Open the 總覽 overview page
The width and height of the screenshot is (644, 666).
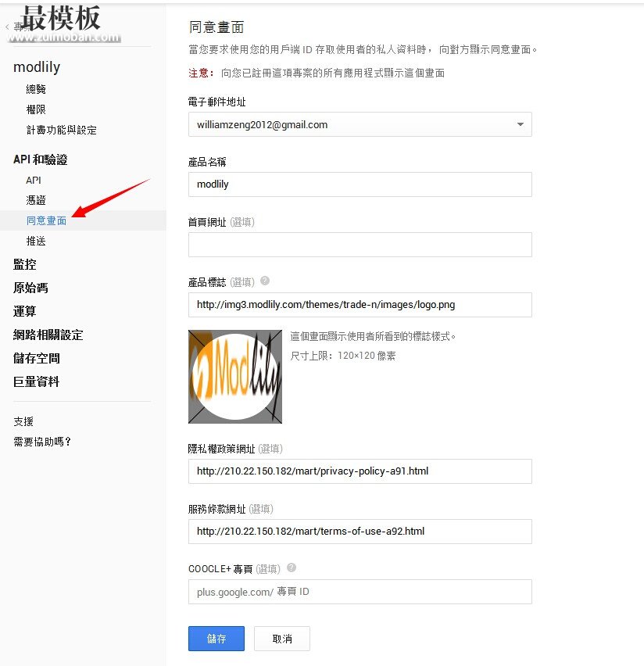click(x=36, y=89)
